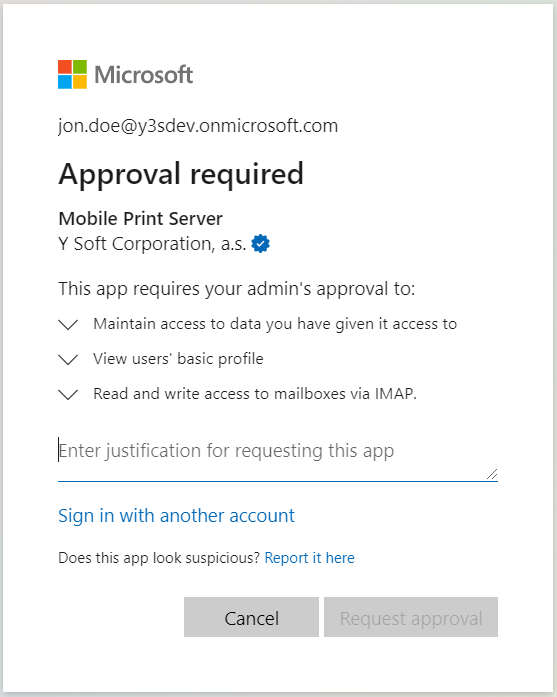Viewport: 557px width, 697px height.
Task: Click into the justification text field
Action: [x=278, y=458]
